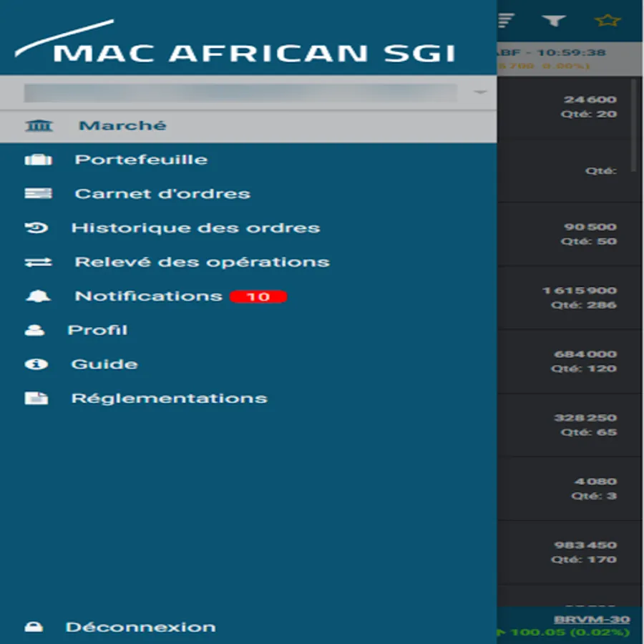Viewport: 644px width, 644px height.
Task: Toggle the favorites star icon
Action: point(608,20)
